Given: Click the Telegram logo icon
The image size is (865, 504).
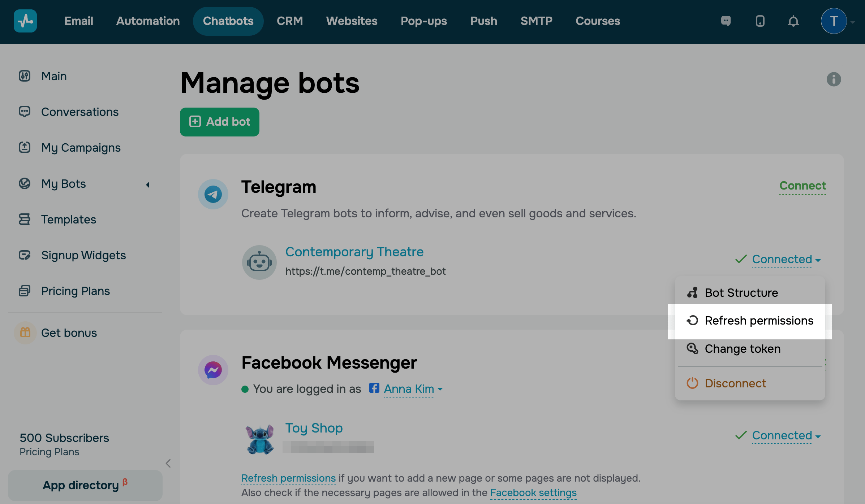Looking at the screenshot, I should [213, 194].
